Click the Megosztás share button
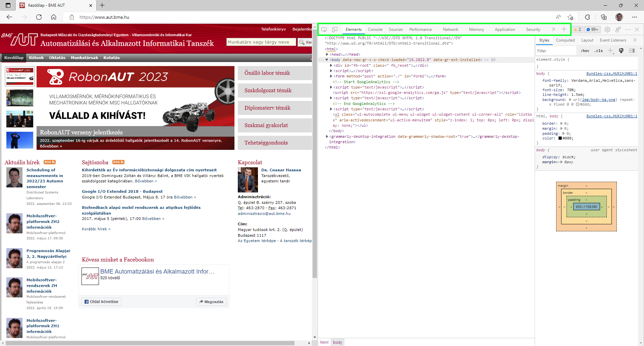The image size is (644, 346). click(x=211, y=302)
